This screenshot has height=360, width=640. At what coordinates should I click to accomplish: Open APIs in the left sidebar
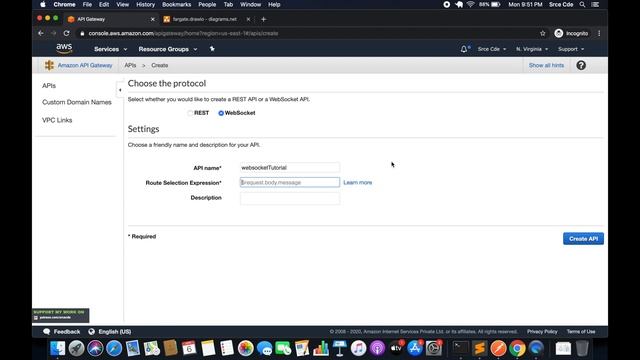49,86
